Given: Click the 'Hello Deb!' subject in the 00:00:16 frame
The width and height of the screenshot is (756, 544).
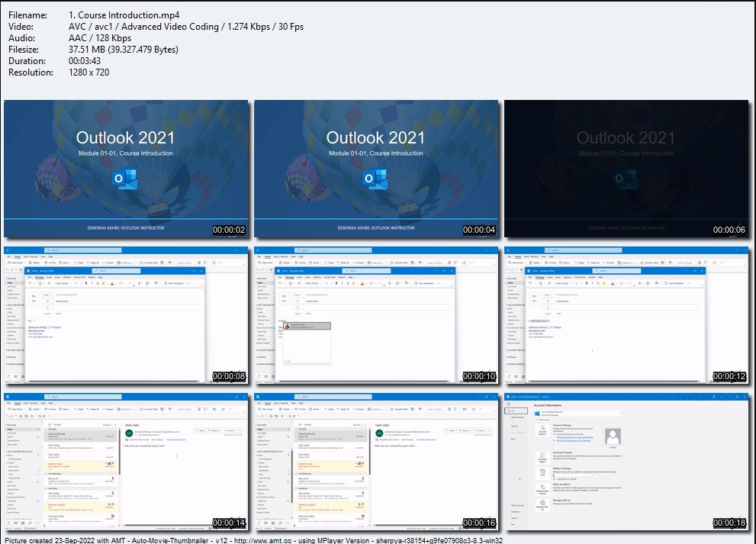Looking at the screenshot, I should click(382, 426).
